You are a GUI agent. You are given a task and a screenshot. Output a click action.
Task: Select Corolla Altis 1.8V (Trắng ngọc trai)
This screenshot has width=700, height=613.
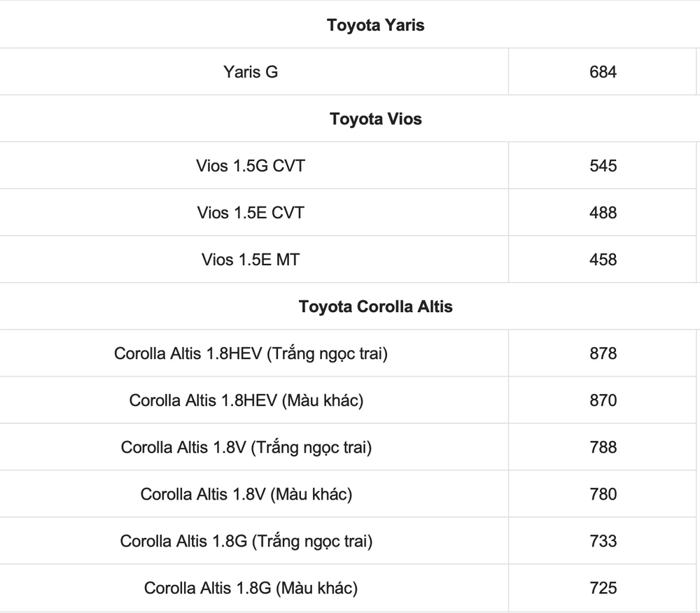[246, 447]
